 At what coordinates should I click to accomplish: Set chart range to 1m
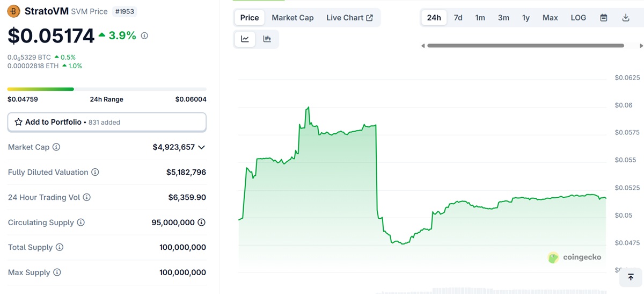480,18
